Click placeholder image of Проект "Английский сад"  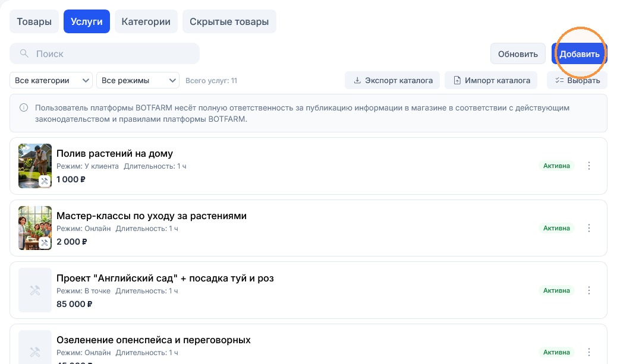pos(35,290)
